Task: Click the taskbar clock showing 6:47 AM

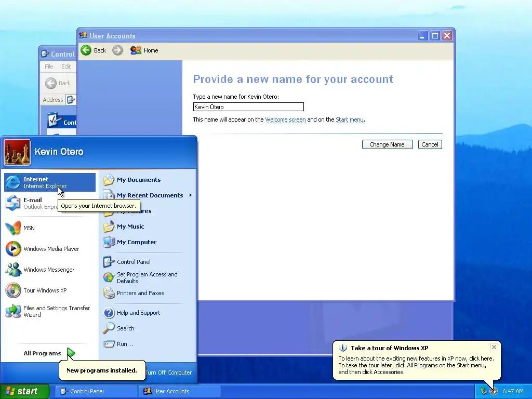Action: pyautogui.click(x=513, y=392)
